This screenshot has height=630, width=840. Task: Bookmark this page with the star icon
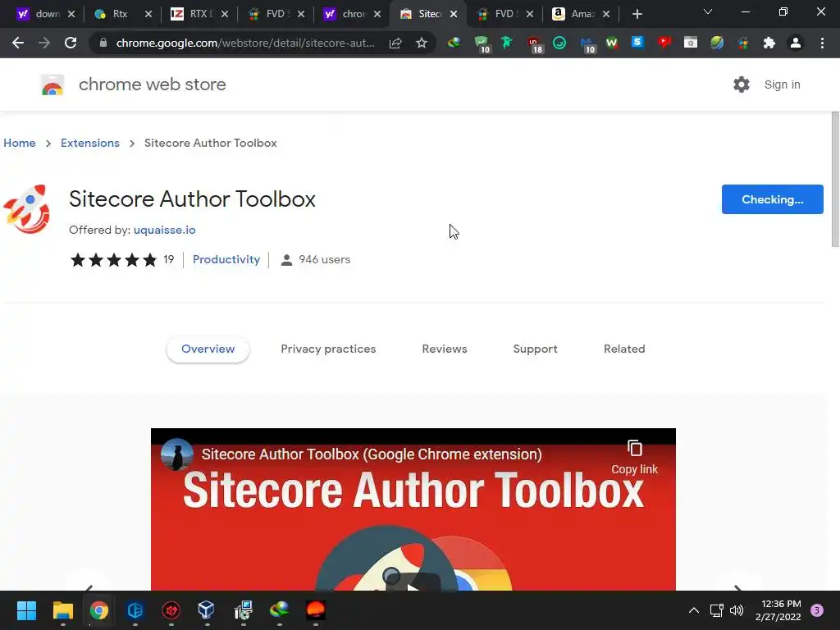422,43
